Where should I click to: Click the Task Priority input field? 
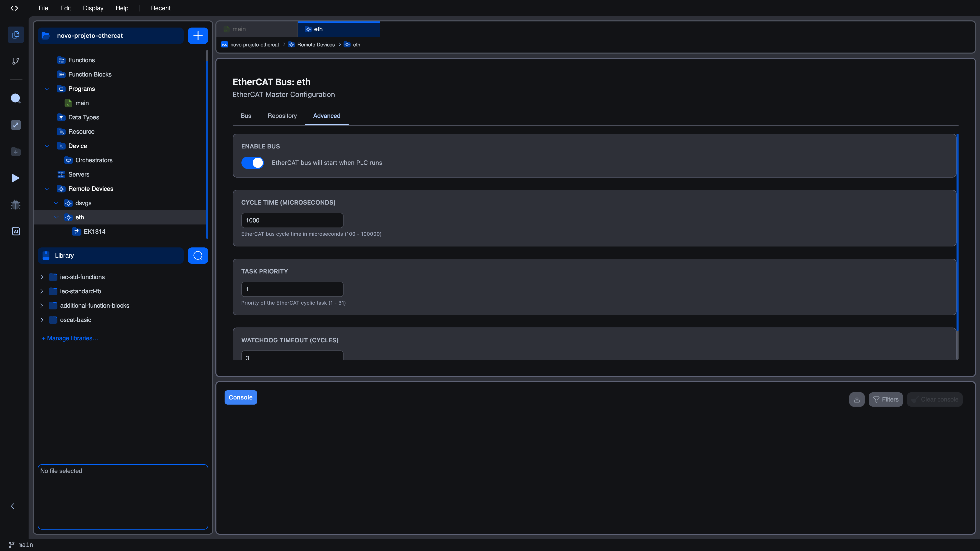(x=292, y=289)
